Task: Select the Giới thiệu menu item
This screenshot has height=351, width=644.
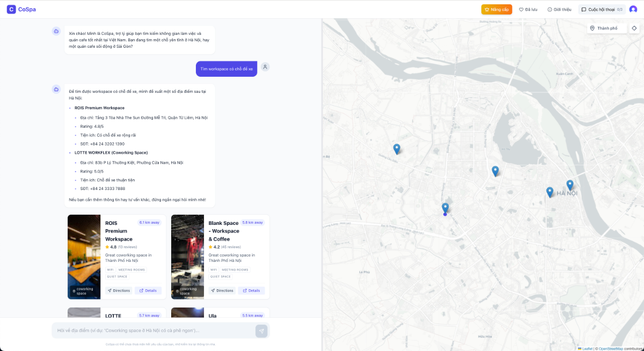Action: (x=559, y=9)
